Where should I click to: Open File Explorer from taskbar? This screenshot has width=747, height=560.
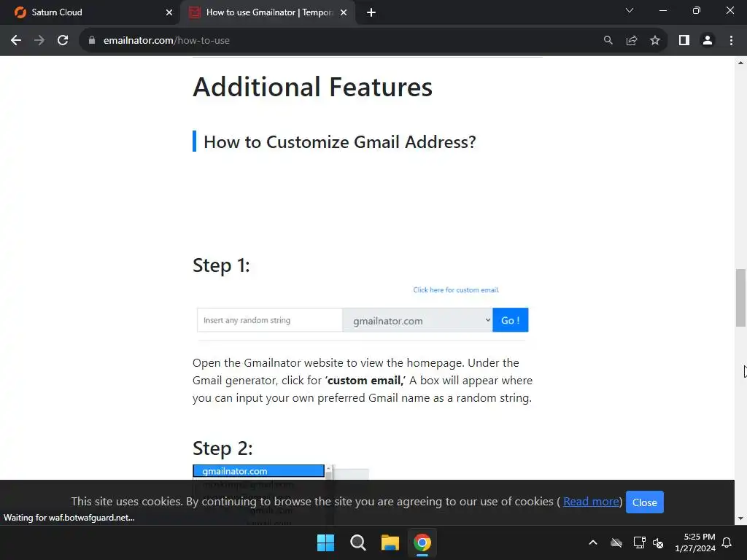click(x=390, y=542)
